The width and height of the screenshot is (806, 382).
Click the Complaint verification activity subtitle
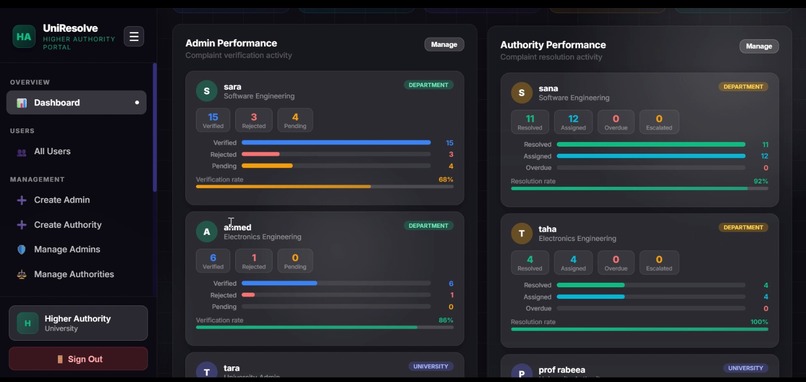[239, 55]
